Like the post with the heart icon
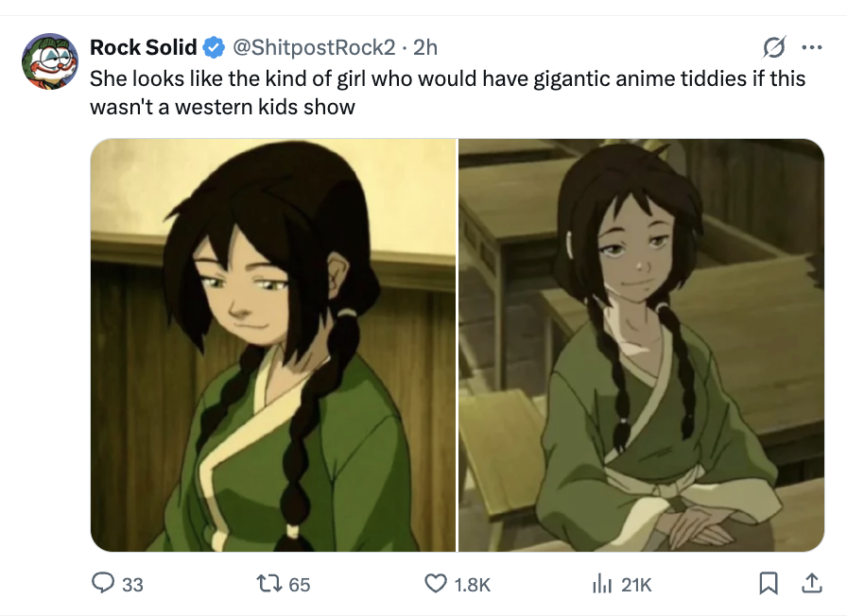The width and height of the screenshot is (847, 616). pos(436,584)
